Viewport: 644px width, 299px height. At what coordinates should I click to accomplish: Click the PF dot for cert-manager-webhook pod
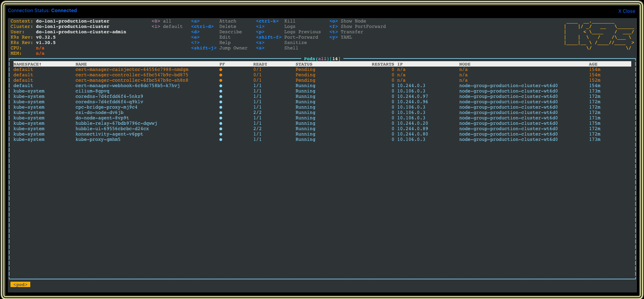[221, 86]
